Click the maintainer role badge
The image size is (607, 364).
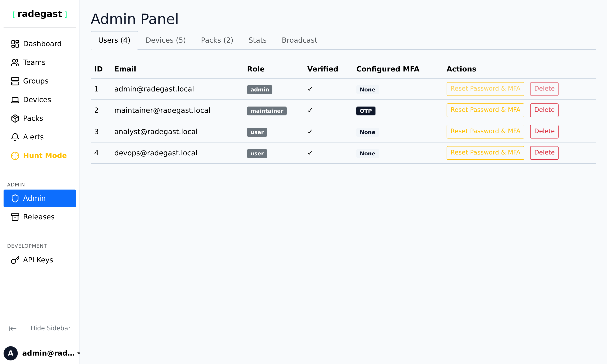[267, 111]
